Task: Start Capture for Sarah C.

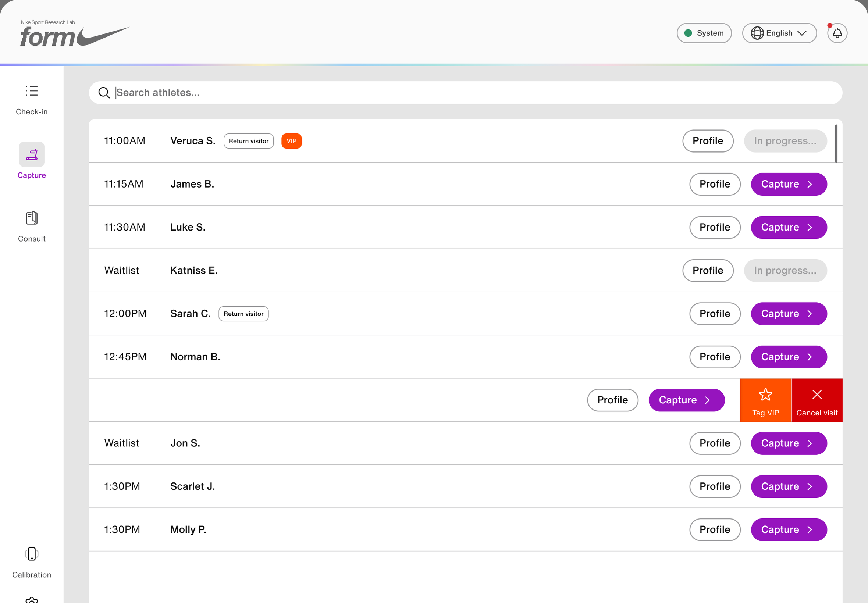Action: (789, 314)
